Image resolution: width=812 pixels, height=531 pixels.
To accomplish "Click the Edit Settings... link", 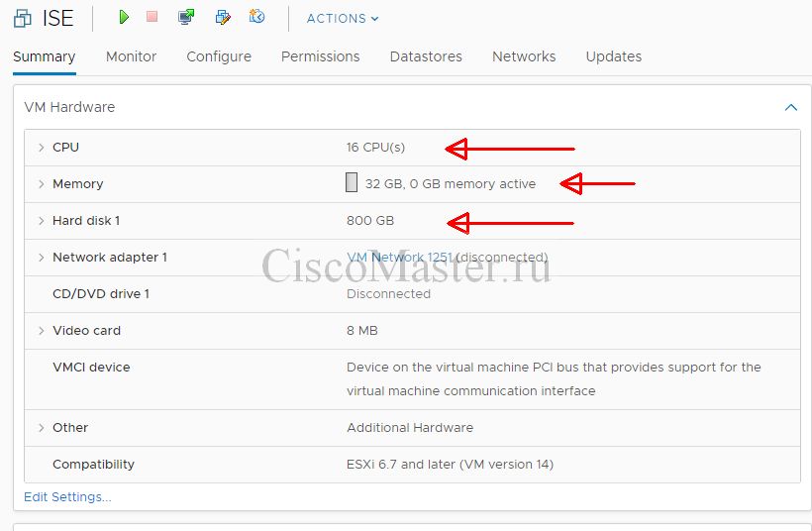I will (x=68, y=496).
